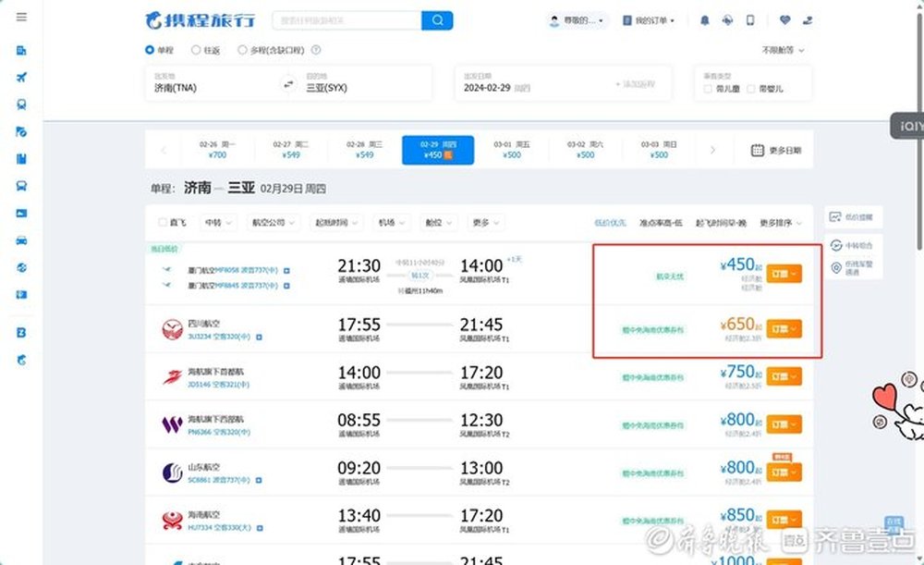
Task: Edit the departure city 济南(TNA) field
Action: 213,84
